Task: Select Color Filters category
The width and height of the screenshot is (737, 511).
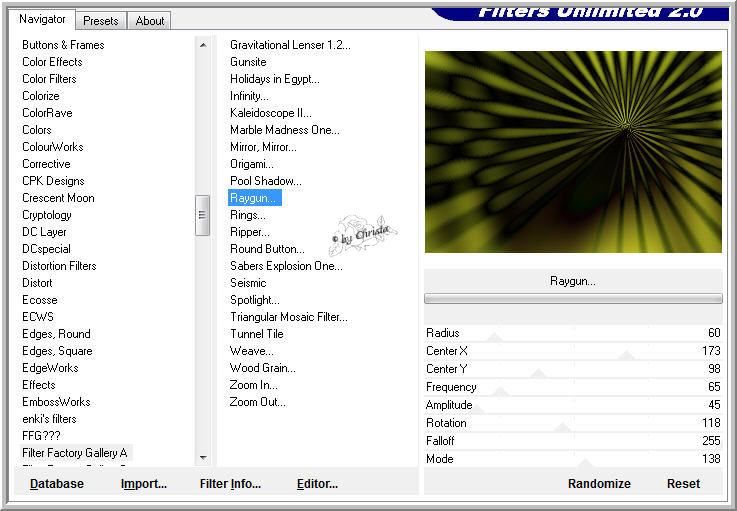Action: 49,79
